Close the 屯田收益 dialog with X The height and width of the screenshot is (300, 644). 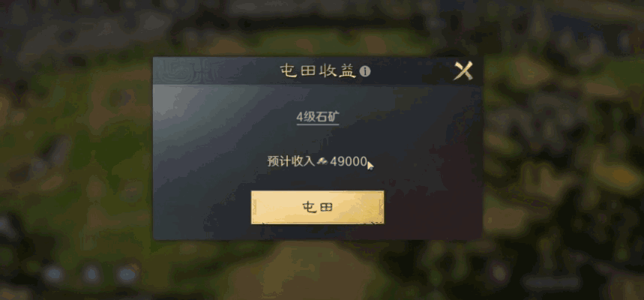point(463,70)
